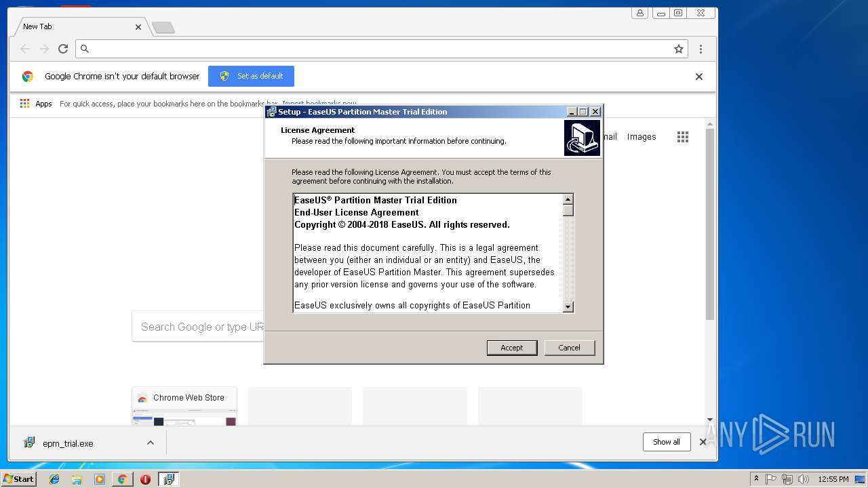The height and width of the screenshot is (488, 868).
Task: Open Chrome Web Store thumbnail
Action: point(184,407)
